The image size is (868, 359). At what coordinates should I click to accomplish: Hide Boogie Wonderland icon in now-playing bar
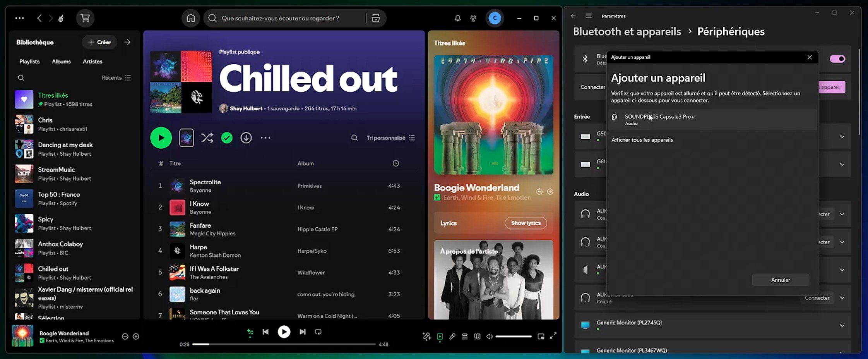tap(125, 336)
